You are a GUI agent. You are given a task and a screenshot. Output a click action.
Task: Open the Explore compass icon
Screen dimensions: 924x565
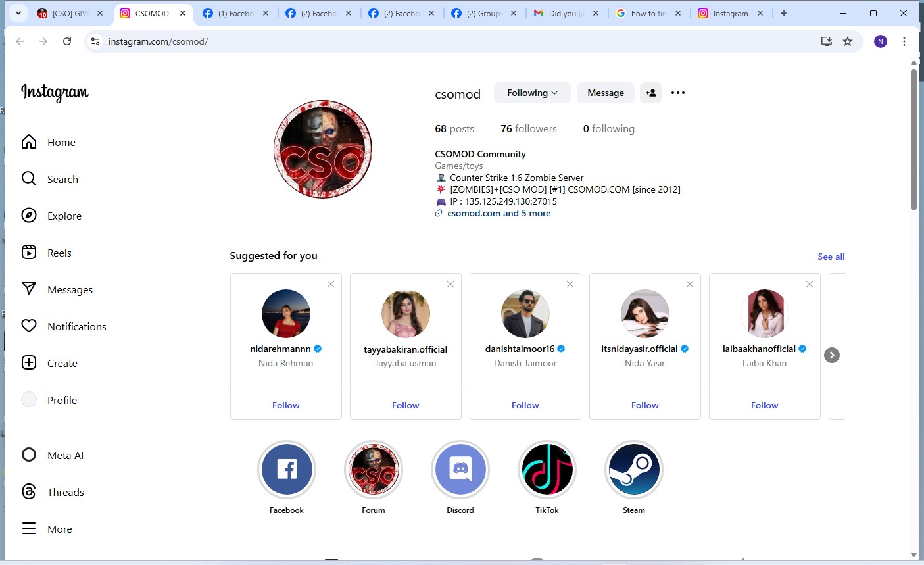tap(29, 216)
